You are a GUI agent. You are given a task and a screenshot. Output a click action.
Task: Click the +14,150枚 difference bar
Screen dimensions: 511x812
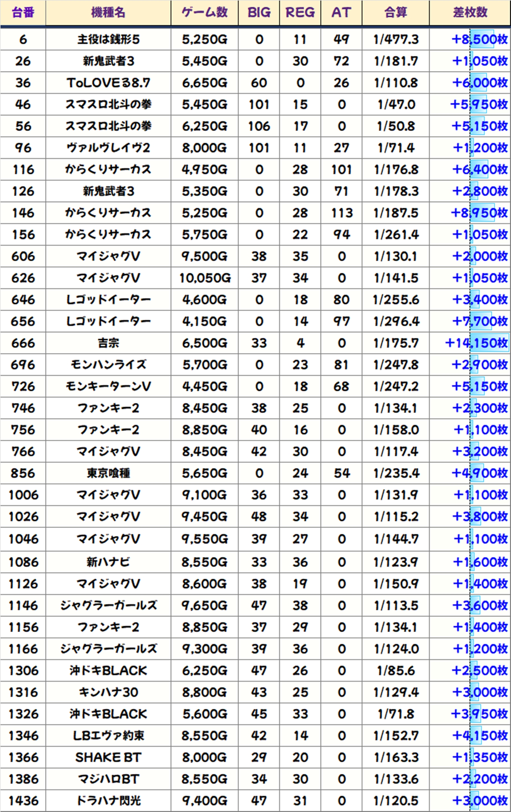coord(489,343)
